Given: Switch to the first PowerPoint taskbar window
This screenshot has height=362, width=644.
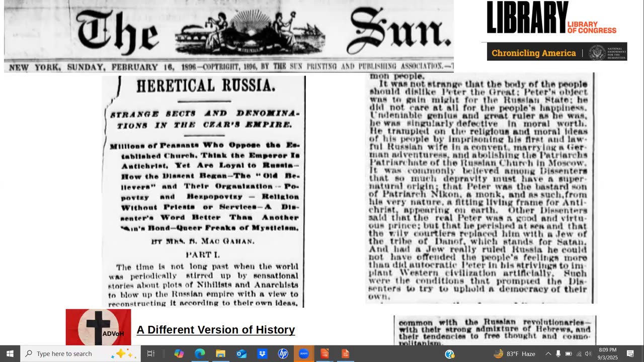Looking at the screenshot, I should point(325,353).
